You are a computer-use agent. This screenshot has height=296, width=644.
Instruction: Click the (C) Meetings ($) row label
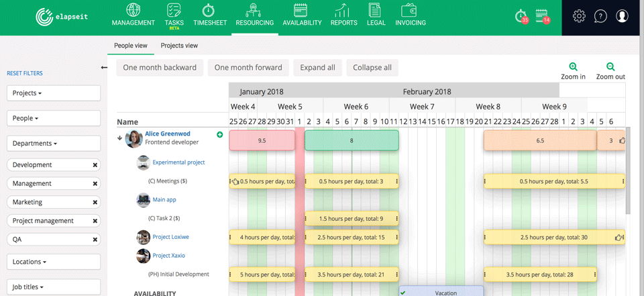(x=168, y=181)
